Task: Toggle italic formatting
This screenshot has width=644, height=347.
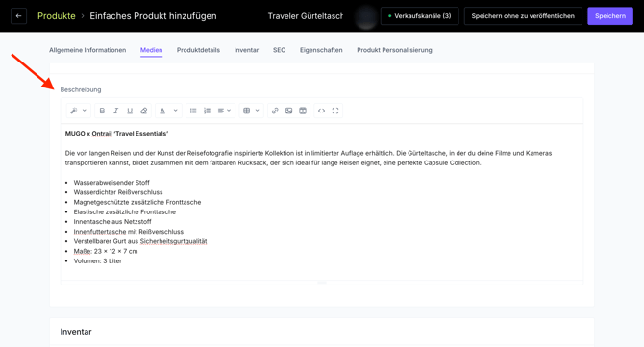Action: [x=115, y=111]
